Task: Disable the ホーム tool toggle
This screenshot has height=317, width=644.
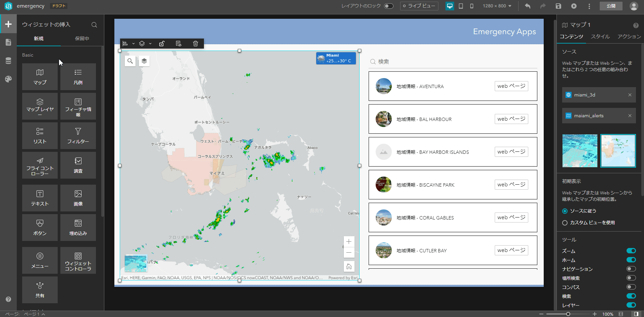Action: pos(631,260)
